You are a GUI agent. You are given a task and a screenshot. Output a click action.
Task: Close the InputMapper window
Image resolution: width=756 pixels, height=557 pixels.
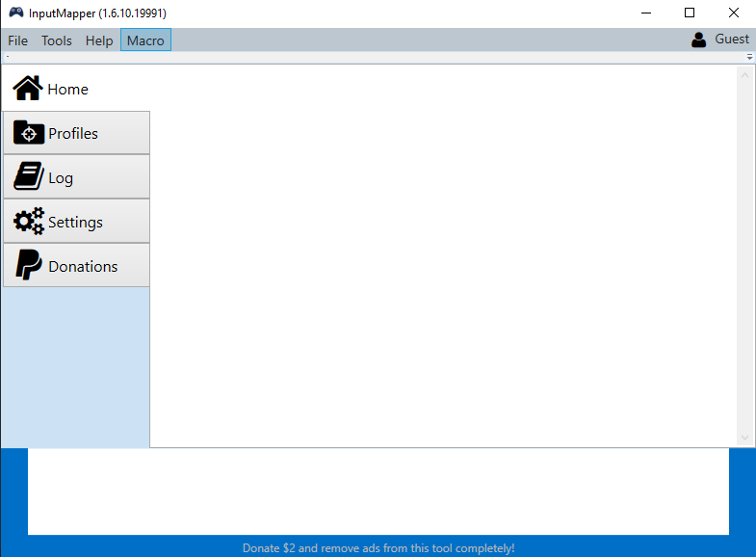click(x=733, y=13)
